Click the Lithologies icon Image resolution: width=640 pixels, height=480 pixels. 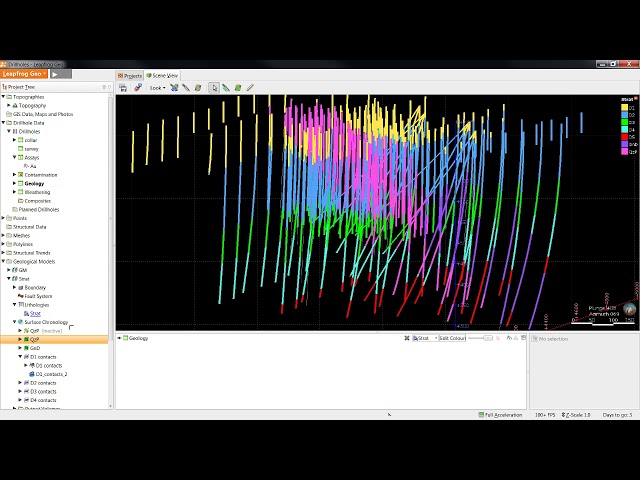tap(20, 305)
